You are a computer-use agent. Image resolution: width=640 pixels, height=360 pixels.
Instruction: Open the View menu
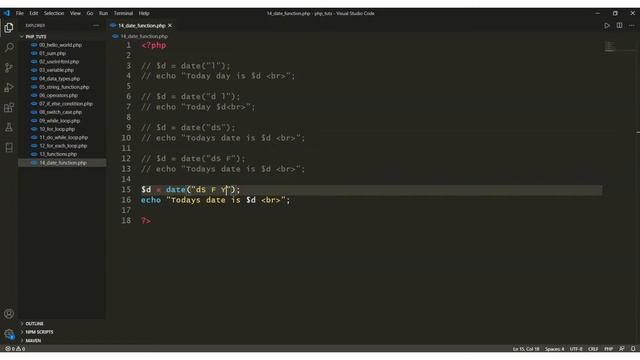(75, 13)
